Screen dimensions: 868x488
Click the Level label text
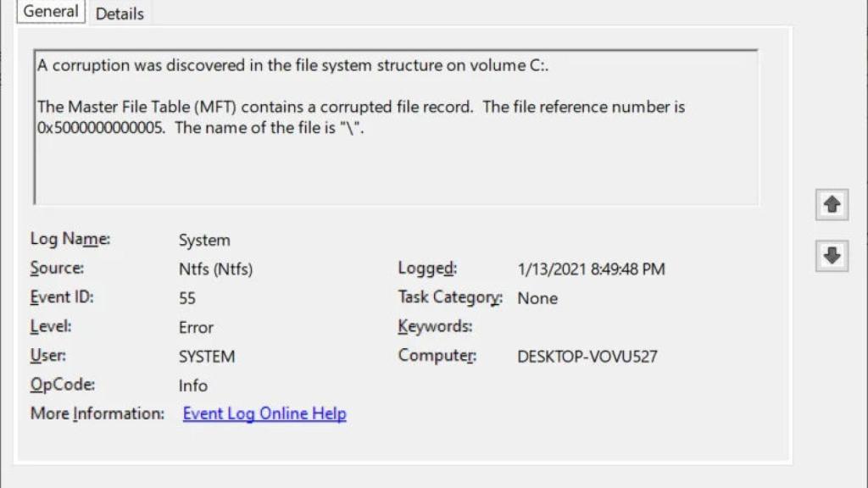click(49, 327)
